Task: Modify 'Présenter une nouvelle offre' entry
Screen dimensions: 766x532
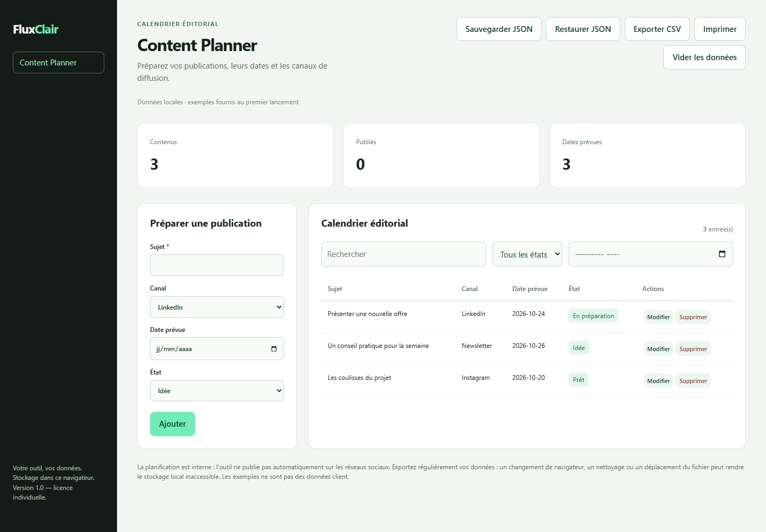Action: tap(659, 317)
